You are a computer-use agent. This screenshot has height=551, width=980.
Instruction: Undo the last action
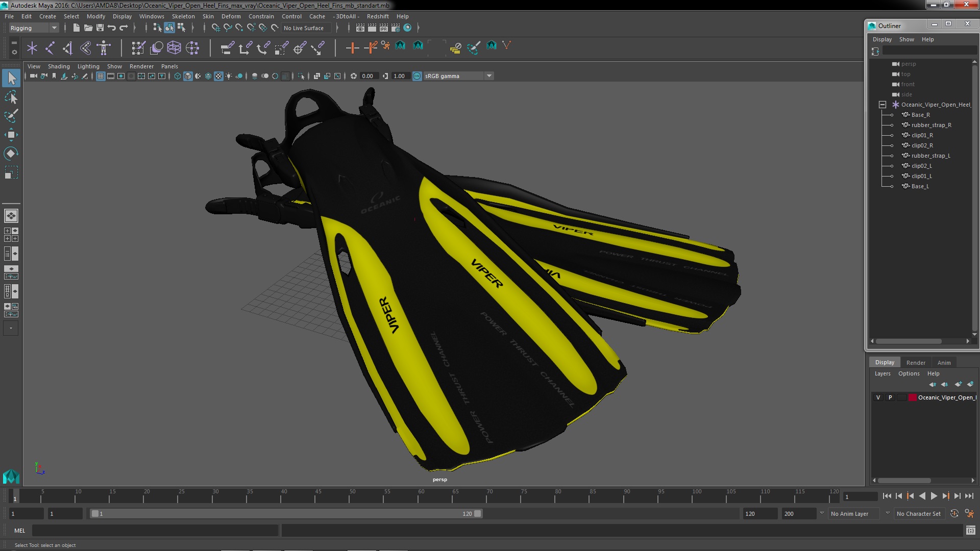click(x=112, y=28)
